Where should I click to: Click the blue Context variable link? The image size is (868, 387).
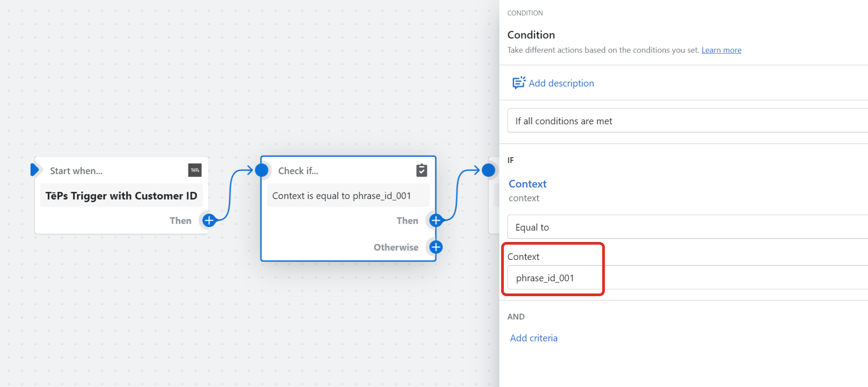point(527,184)
